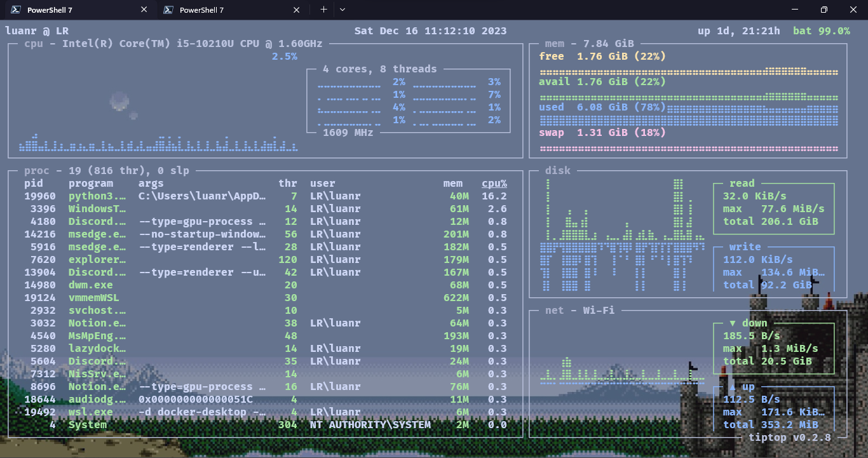The width and height of the screenshot is (868, 458).
Task: Click the net up 112.5 B/s value
Action: point(752,400)
